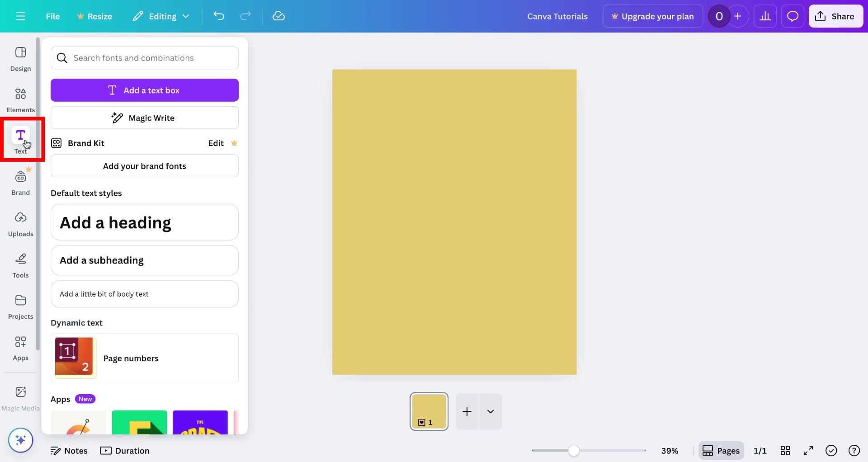
Task: Click the Magic Write button
Action: [x=144, y=118]
